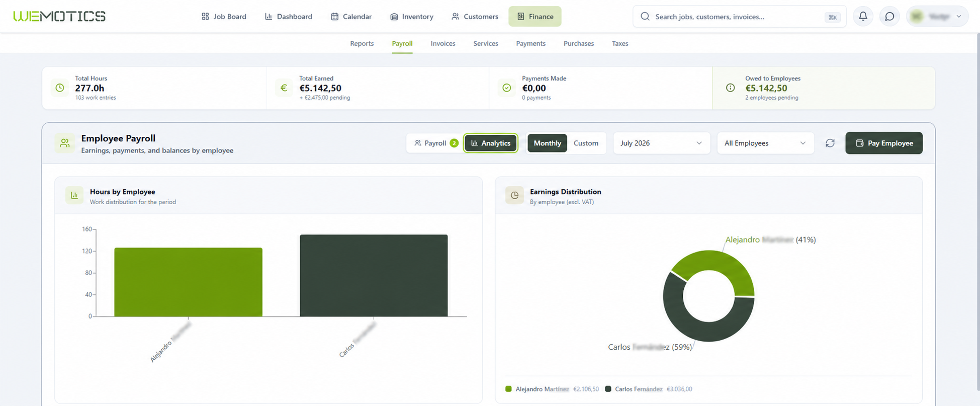This screenshot has width=980, height=406.
Task: Open the Customers section
Action: [475, 16]
